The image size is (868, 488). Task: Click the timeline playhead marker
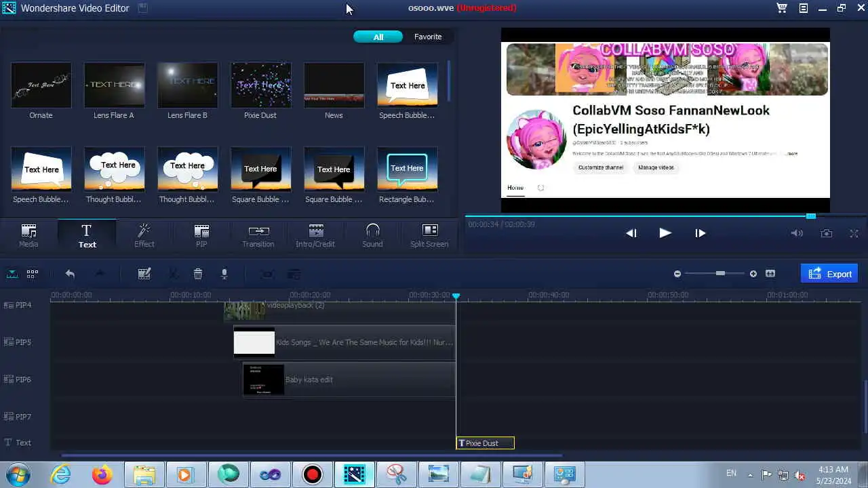tap(456, 296)
